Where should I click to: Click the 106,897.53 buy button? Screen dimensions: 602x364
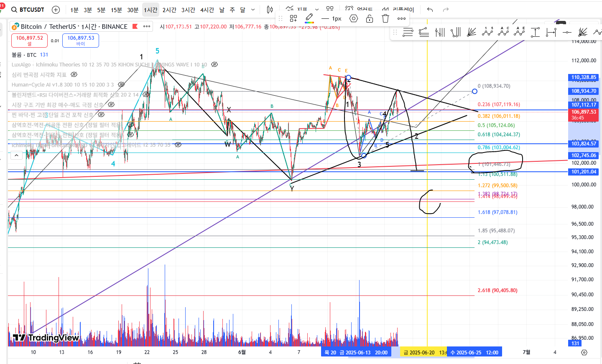coord(81,41)
